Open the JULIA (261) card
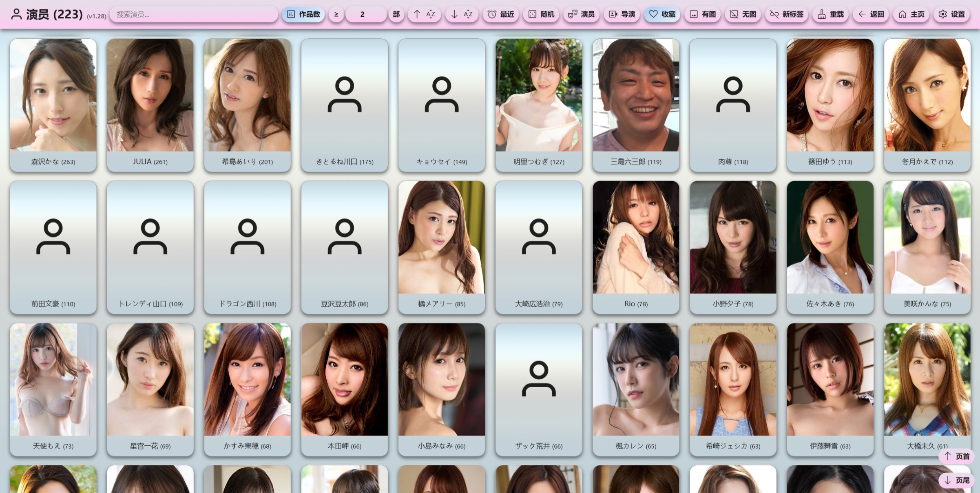 pyautogui.click(x=150, y=105)
